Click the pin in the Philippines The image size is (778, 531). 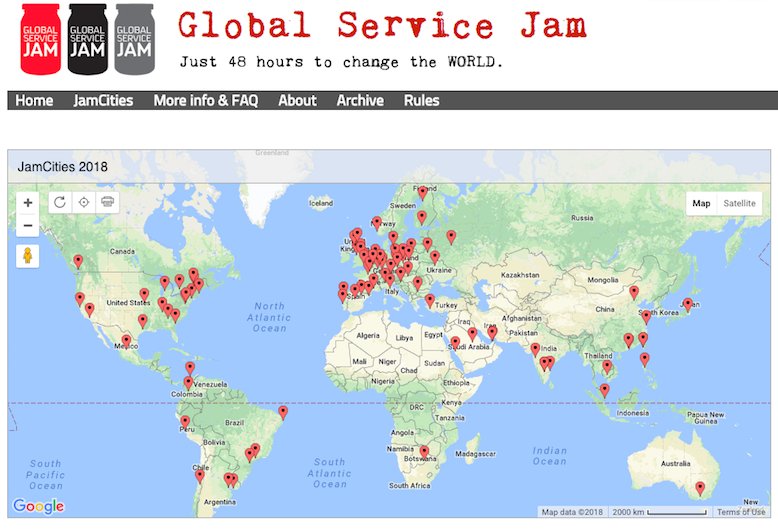point(645,359)
